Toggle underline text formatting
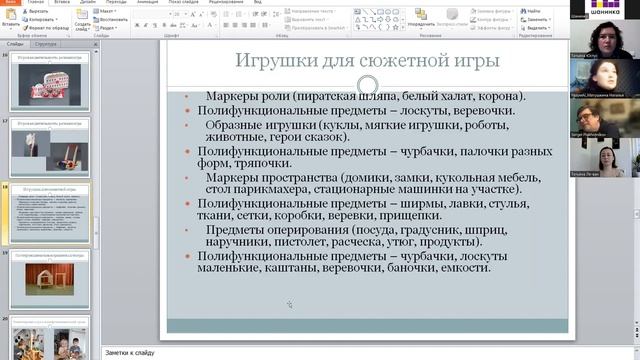640x360 pixels. pos(155,25)
